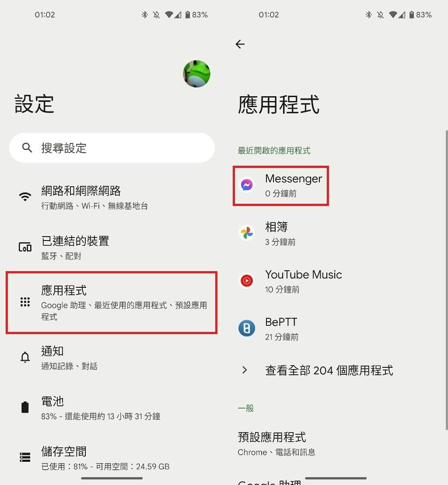
Task: Open the 應用程式 settings entry
Action: tap(112, 303)
